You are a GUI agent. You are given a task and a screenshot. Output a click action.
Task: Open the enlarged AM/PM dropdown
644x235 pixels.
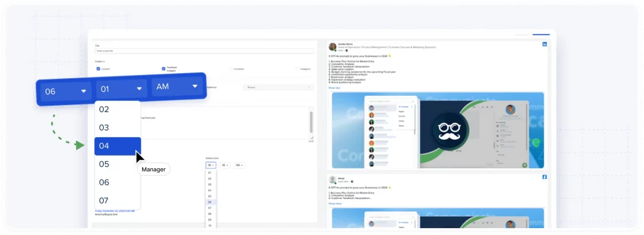click(177, 86)
